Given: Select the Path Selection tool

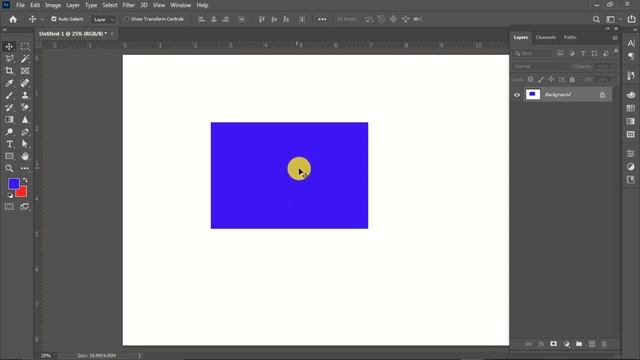Looking at the screenshot, I should [x=25, y=144].
